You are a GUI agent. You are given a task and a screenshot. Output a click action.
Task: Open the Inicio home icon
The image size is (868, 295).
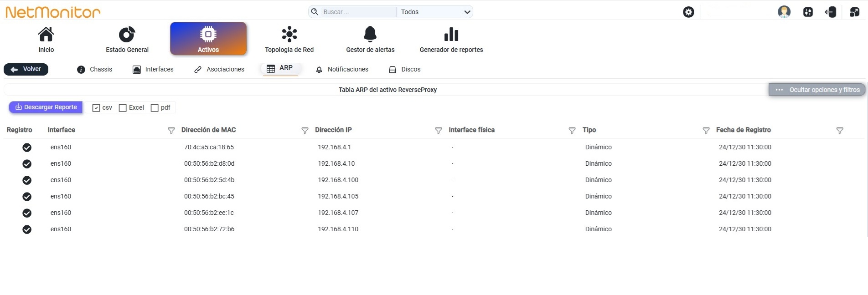coord(46,34)
